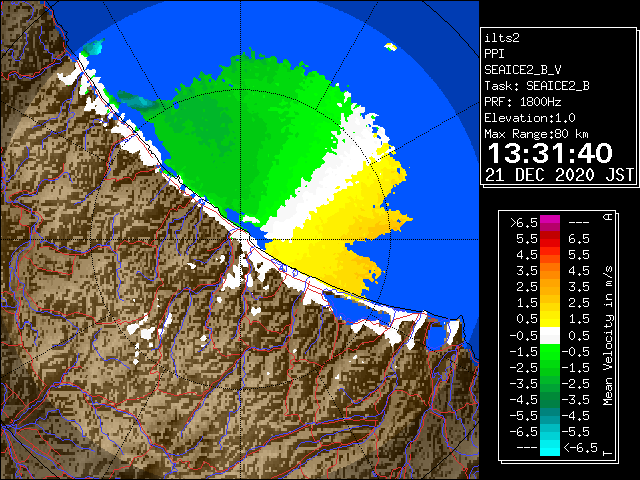Select the "21 DEC 2020 JST" date

click(560, 175)
